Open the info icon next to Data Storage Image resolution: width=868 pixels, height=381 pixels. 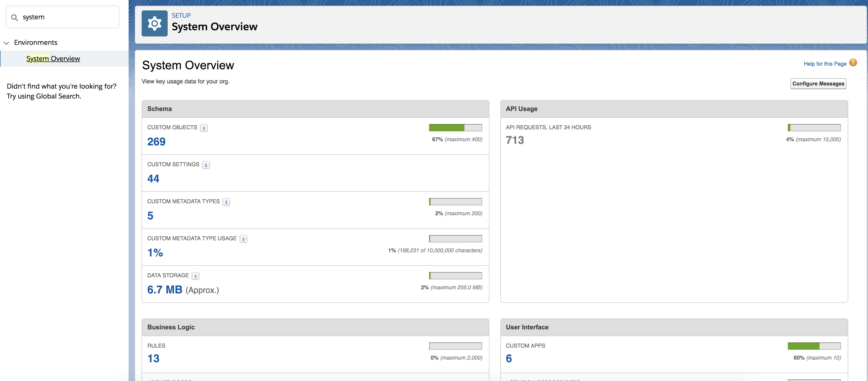pos(196,276)
